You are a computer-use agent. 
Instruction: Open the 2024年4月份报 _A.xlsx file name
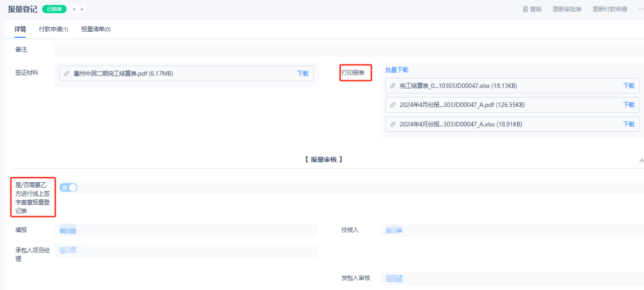pyautogui.click(x=461, y=124)
